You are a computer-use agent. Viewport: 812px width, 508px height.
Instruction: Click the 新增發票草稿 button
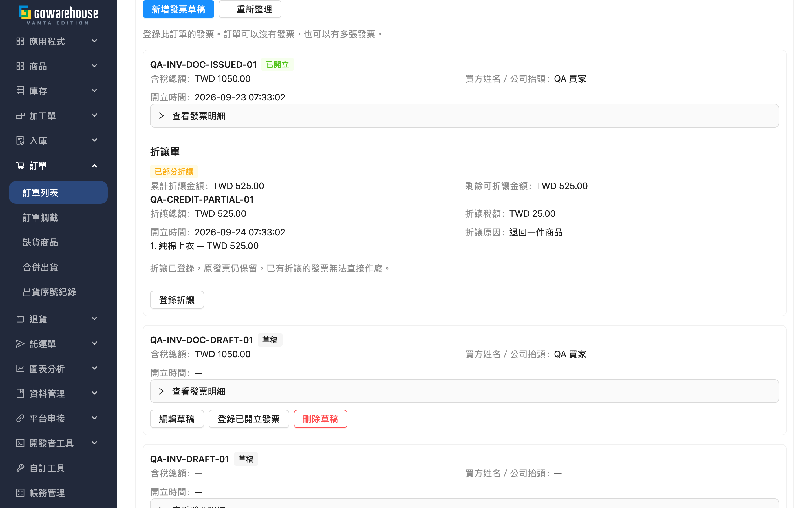[x=178, y=9]
